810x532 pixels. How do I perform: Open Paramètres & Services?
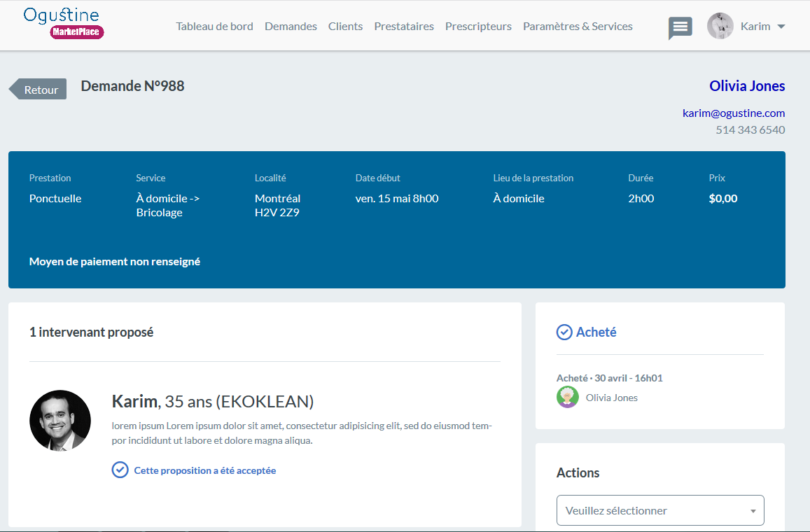point(578,27)
